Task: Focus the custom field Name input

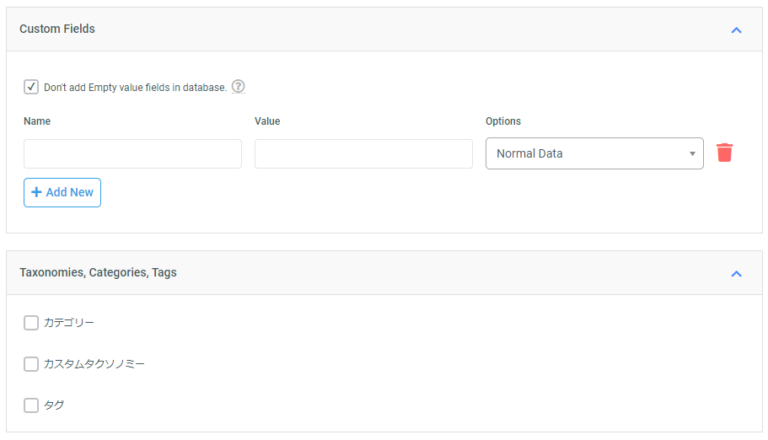Action: pyautogui.click(x=133, y=154)
